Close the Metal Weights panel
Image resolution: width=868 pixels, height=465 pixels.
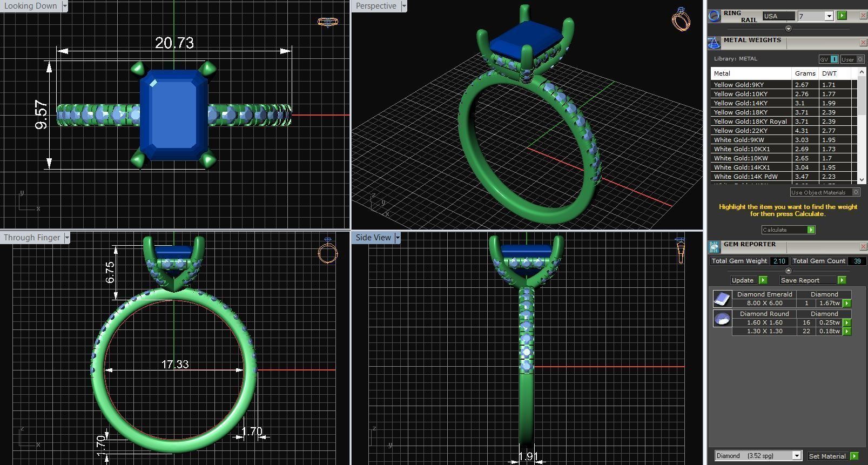(x=863, y=43)
